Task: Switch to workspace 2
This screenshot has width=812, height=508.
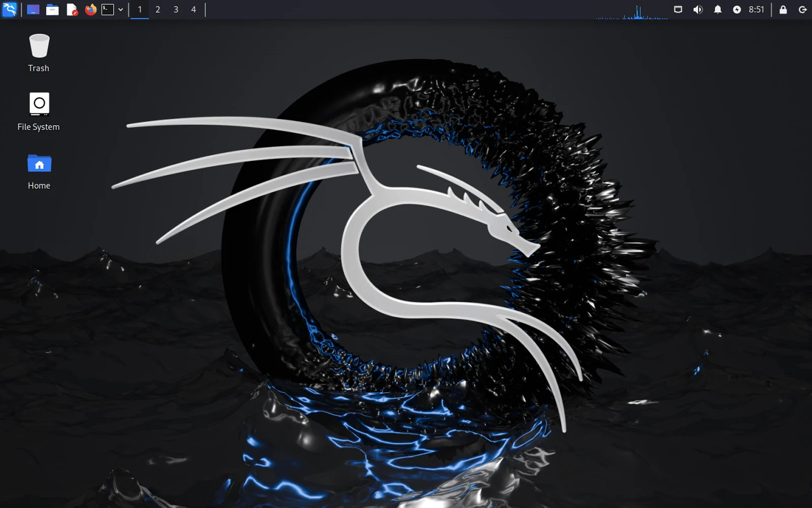Action: [157, 9]
